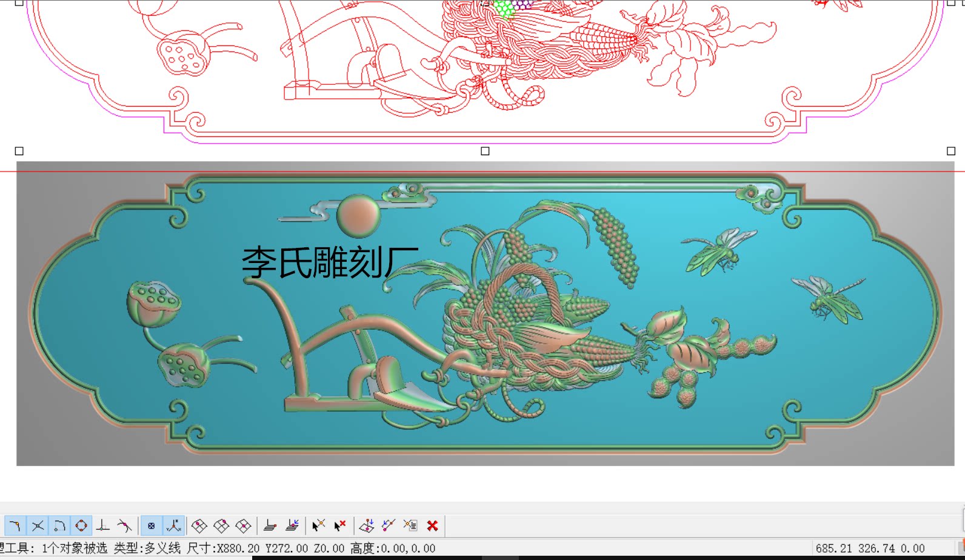Screen dimensions: 965x560
Task: Click the stacked-lines icon with blue arrow
Action: pos(292,525)
